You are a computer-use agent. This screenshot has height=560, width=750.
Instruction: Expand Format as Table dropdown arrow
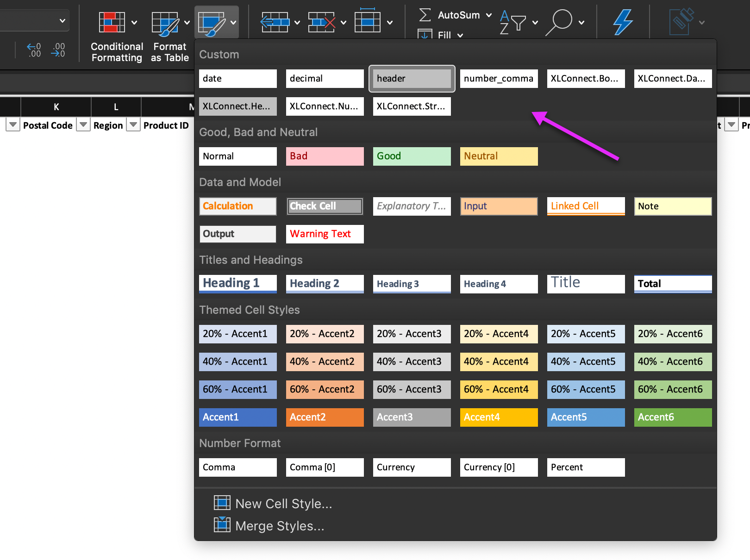[x=187, y=22]
